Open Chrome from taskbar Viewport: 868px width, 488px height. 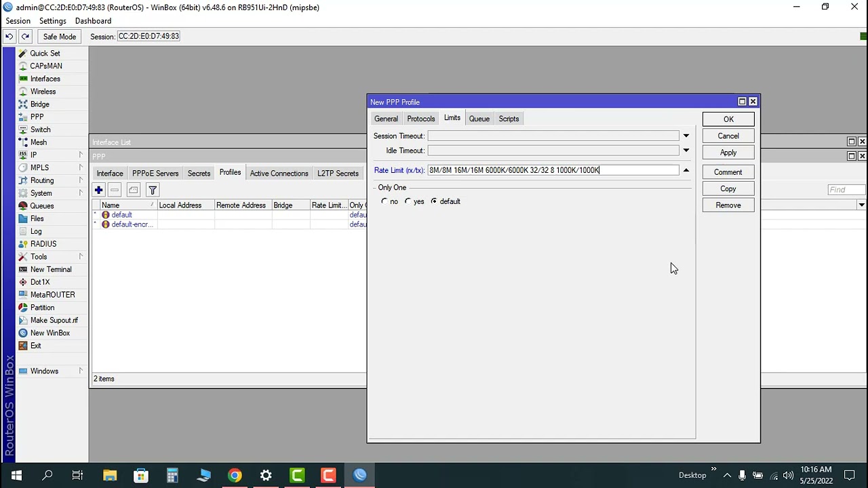pos(235,476)
